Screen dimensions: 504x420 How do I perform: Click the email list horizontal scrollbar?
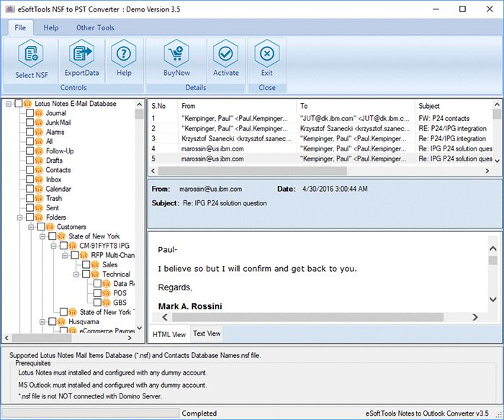point(252,171)
